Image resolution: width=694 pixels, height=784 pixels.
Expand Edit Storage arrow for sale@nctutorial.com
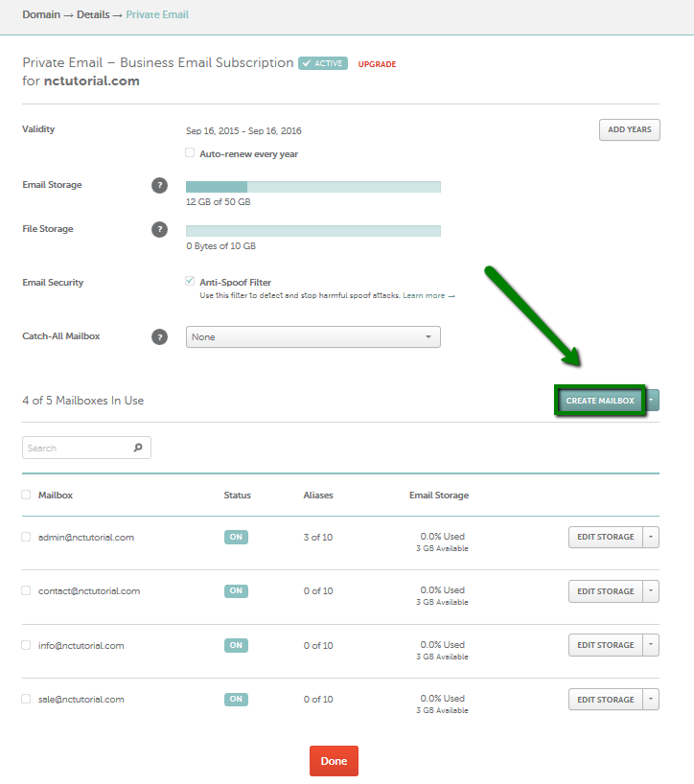(x=651, y=699)
